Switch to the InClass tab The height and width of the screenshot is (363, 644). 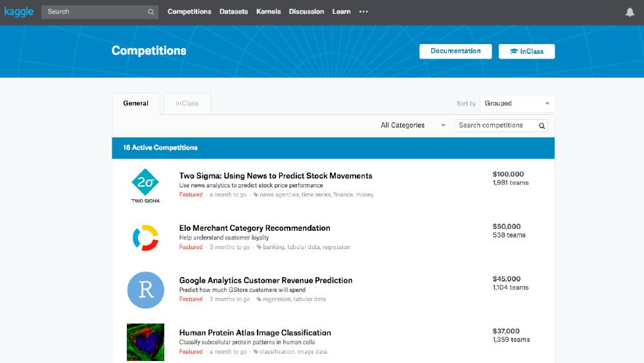click(x=187, y=104)
